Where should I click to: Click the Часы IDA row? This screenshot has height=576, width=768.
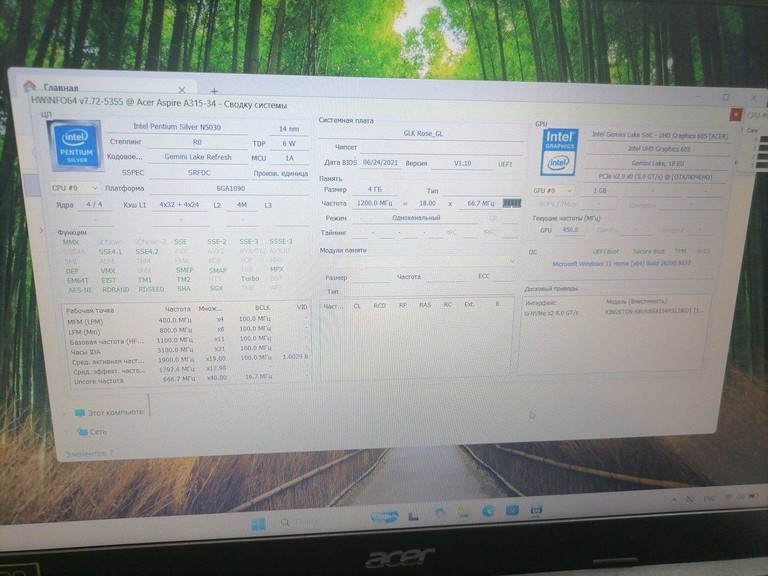click(x=188, y=350)
